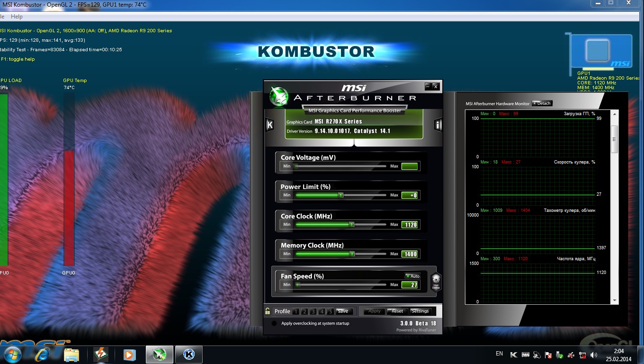Open Action Center flag tray icon

point(548,355)
